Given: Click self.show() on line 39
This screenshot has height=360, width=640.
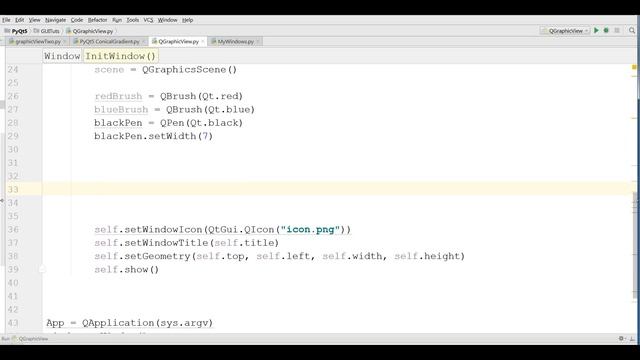Looking at the screenshot, I should click(127, 270).
